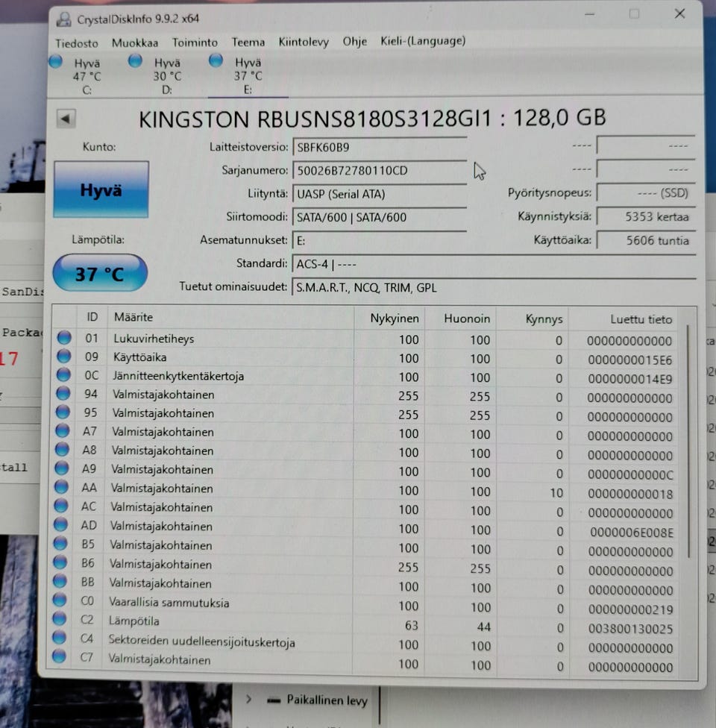The image size is (716, 728).
Task: Click status icon of row ID A8
Action: pos(62,450)
